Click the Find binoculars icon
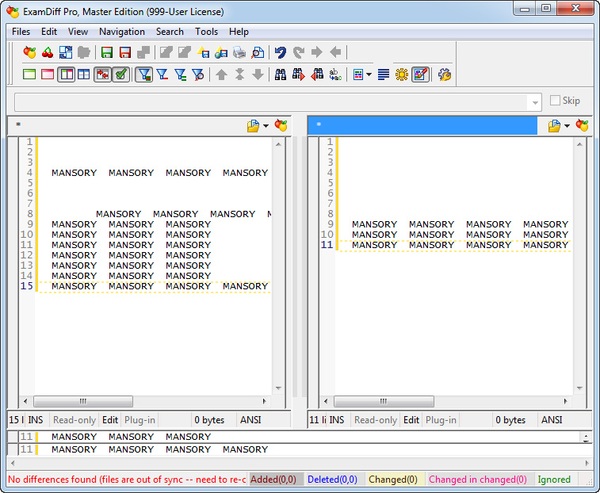 (x=281, y=74)
